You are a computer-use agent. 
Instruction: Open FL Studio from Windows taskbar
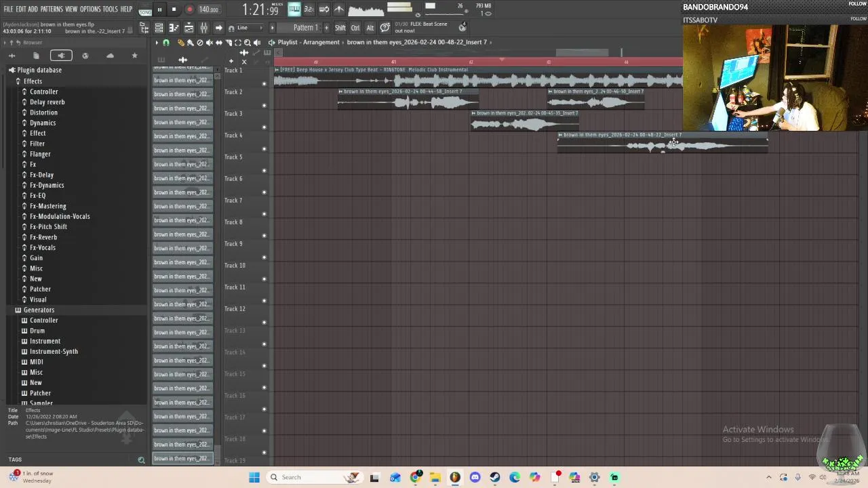point(455,477)
